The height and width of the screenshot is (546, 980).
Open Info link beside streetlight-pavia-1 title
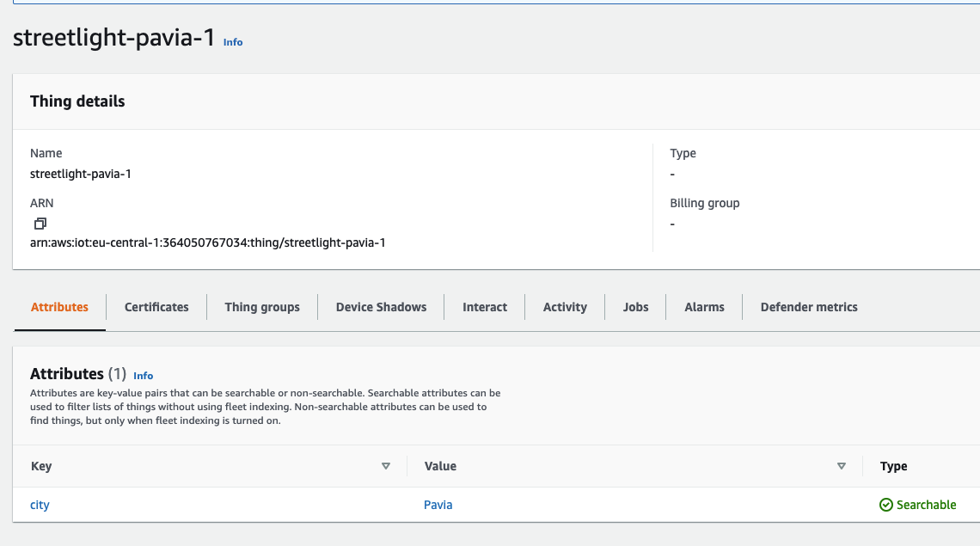[233, 42]
